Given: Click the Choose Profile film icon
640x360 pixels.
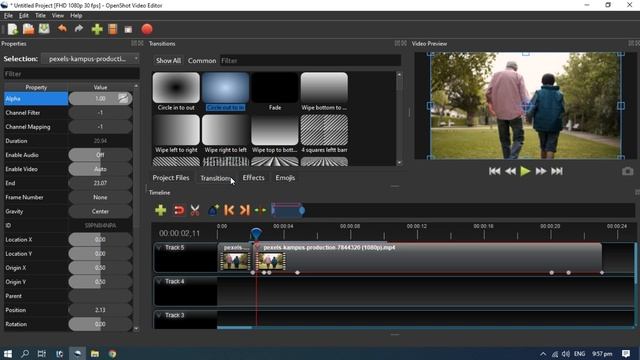Looking at the screenshot, I should tap(113, 29).
